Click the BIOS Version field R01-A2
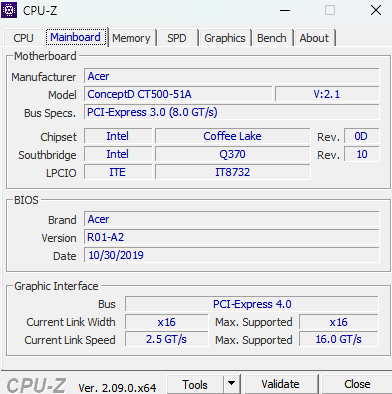Image resolution: width=392 pixels, height=394 pixels. click(x=232, y=237)
